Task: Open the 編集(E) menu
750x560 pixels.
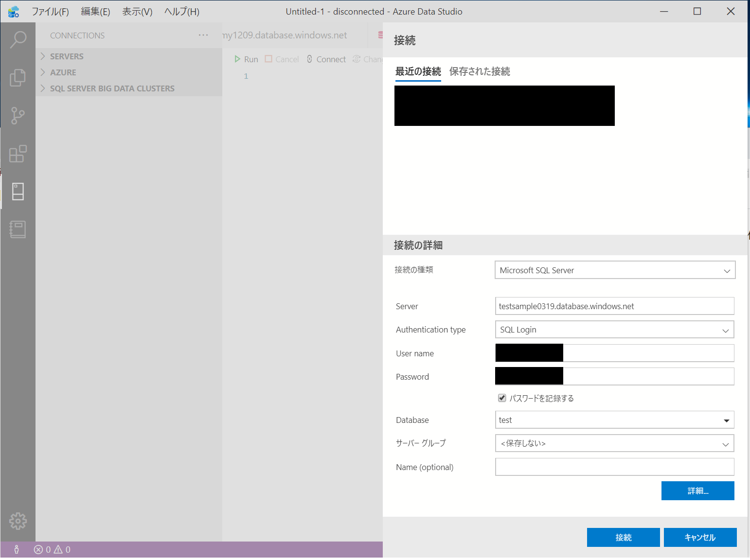Action: 95,12
